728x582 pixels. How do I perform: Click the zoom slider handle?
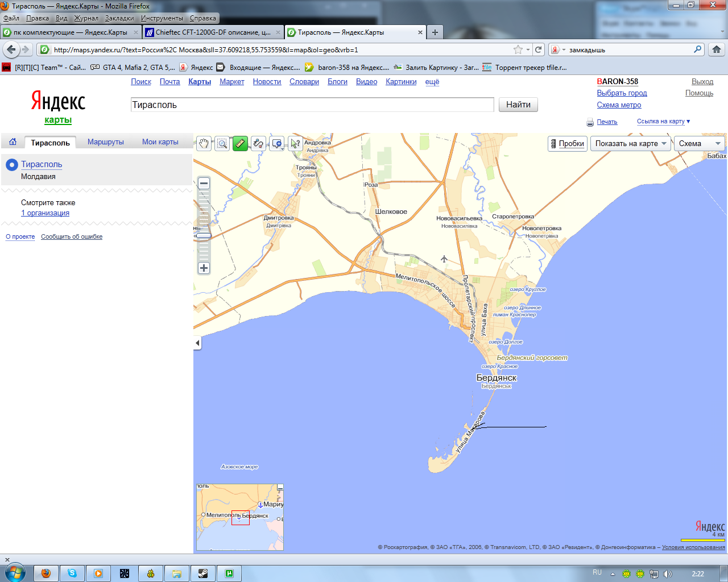[x=204, y=235]
